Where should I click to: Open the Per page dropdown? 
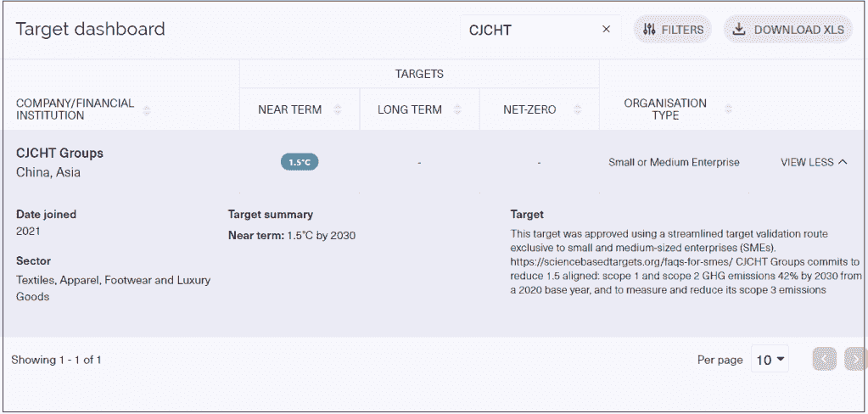click(770, 360)
